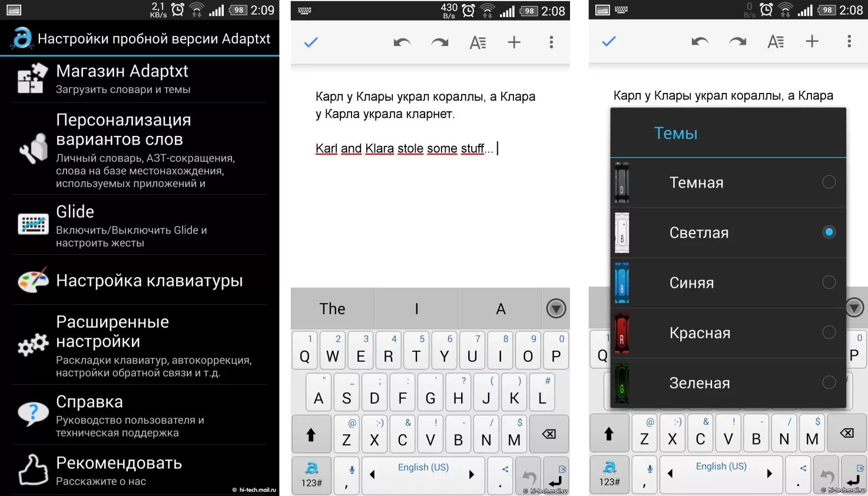Select the Красная theme radio button
Image resolution: width=868 pixels, height=496 pixels.
pos(829,332)
